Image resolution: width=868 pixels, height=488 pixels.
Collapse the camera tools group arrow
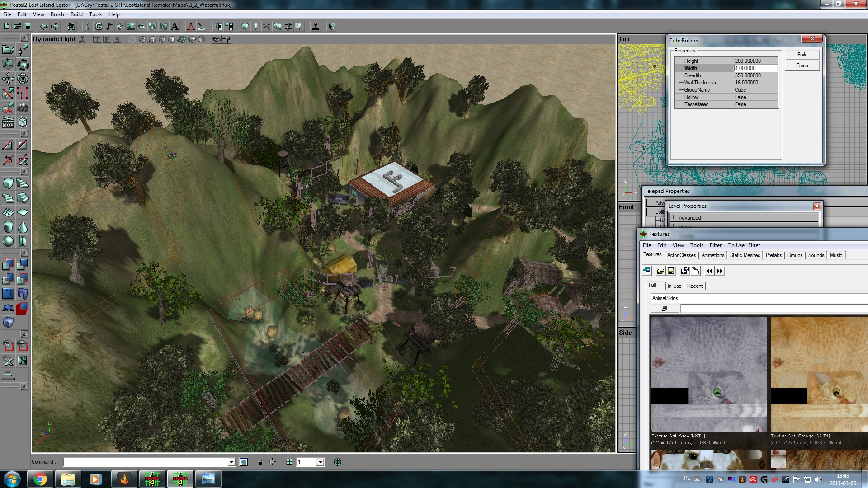point(24,38)
